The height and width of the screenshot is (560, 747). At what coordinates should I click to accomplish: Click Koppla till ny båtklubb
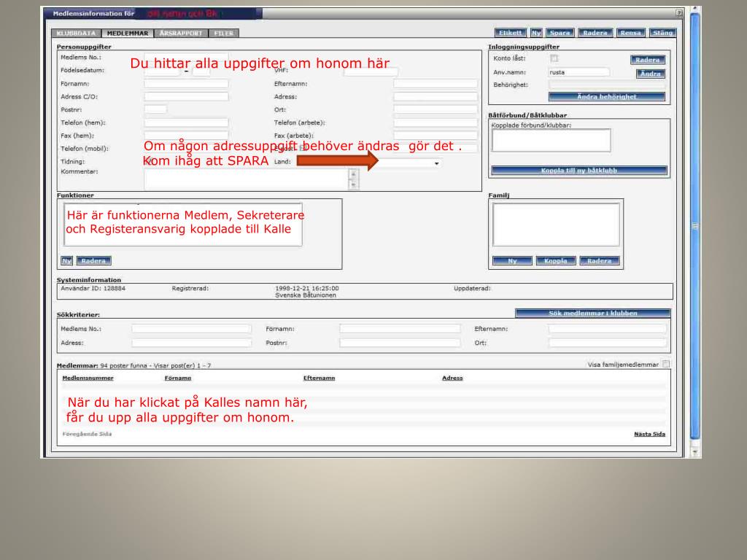click(578, 171)
